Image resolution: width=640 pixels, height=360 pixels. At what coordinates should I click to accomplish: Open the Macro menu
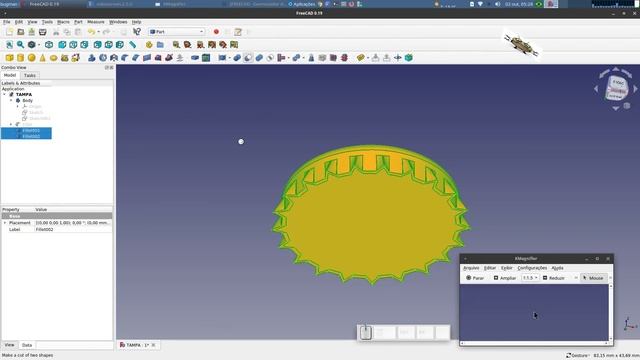tap(63, 22)
